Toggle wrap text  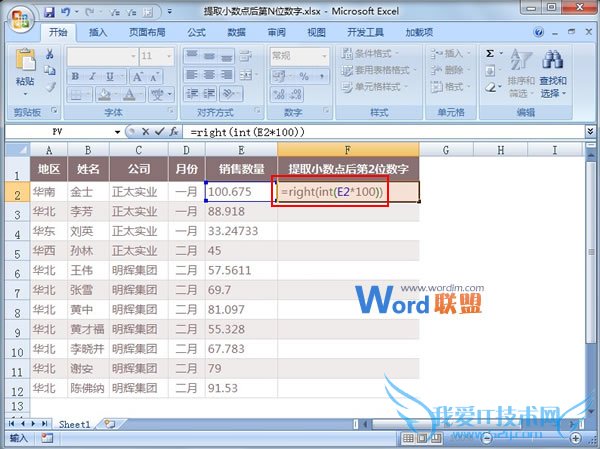245,56
